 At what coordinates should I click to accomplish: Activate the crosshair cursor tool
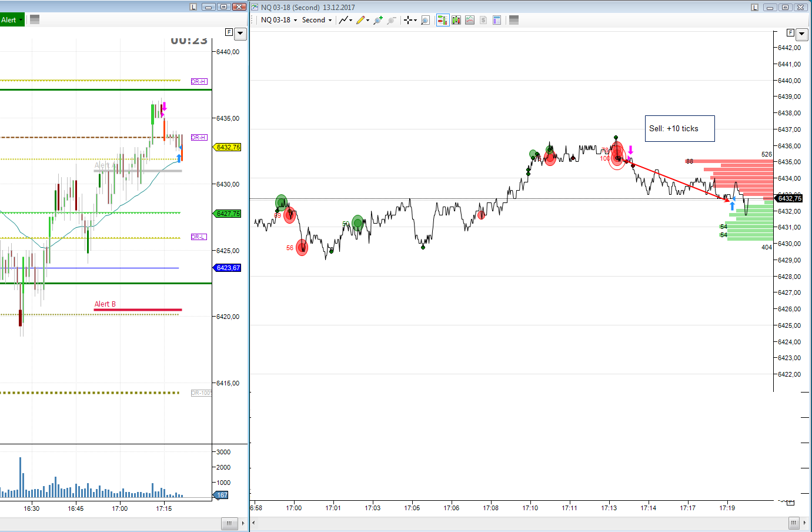(408, 20)
